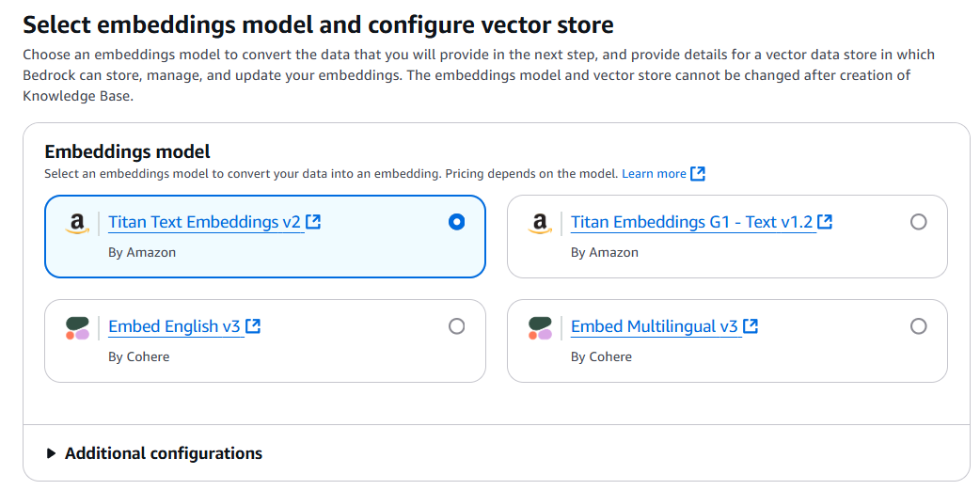Open the Titan Embeddings G1 - Text v1.2 link
Image resolution: width=980 pixels, height=490 pixels.
[691, 222]
